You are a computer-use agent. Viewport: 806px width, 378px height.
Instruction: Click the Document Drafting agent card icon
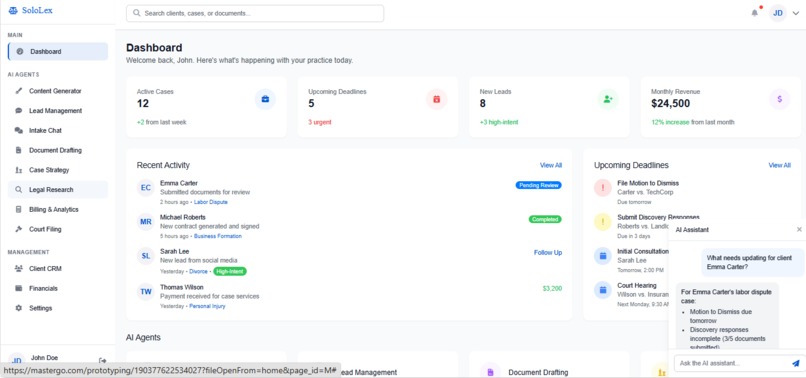click(x=490, y=372)
